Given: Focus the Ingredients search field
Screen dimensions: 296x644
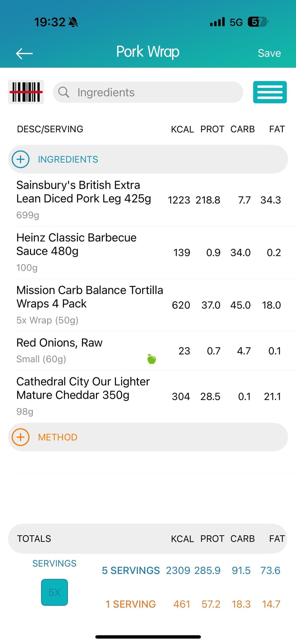Looking at the screenshot, I should (x=153, y=92).
